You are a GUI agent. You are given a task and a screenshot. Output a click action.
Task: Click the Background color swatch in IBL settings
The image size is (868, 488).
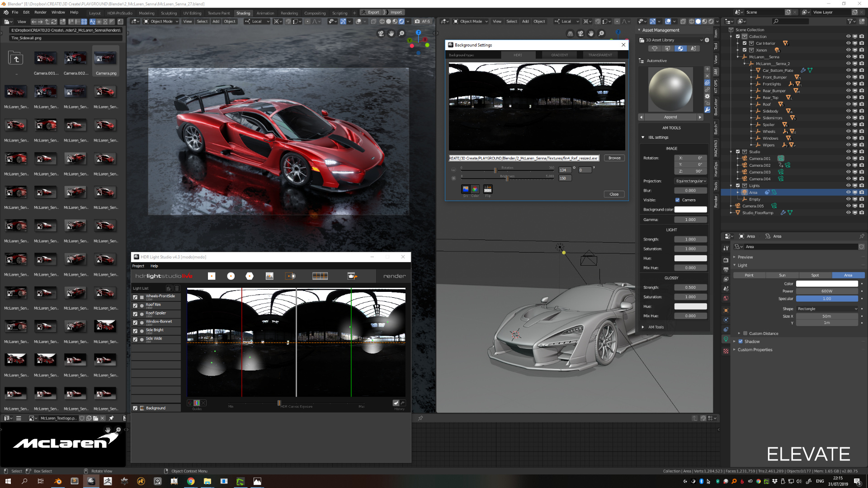click(690, 210)
